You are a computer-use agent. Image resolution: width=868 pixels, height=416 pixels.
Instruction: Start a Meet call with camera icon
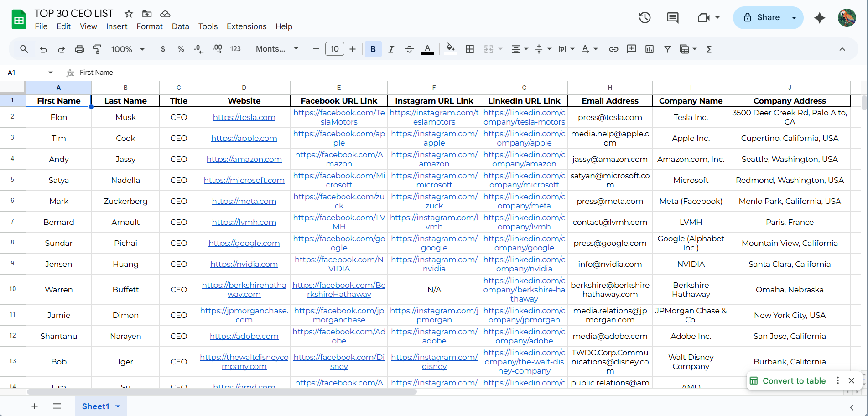coord(704,18)
